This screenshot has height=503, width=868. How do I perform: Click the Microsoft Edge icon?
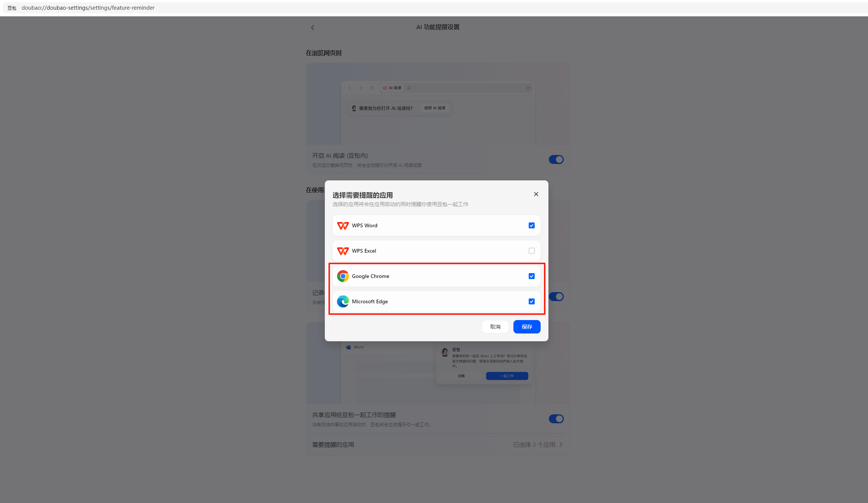pyautogui.click(x=343, y=301)
